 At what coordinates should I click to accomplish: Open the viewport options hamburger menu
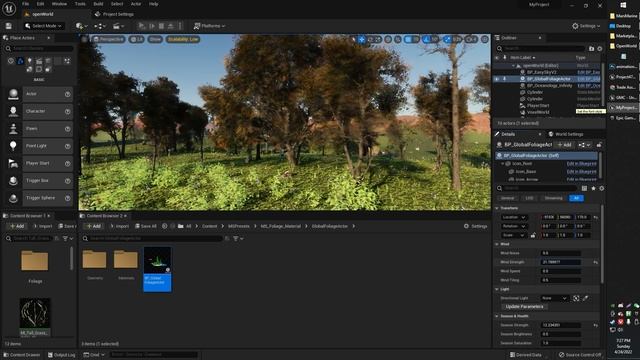[x=84, y=39]
